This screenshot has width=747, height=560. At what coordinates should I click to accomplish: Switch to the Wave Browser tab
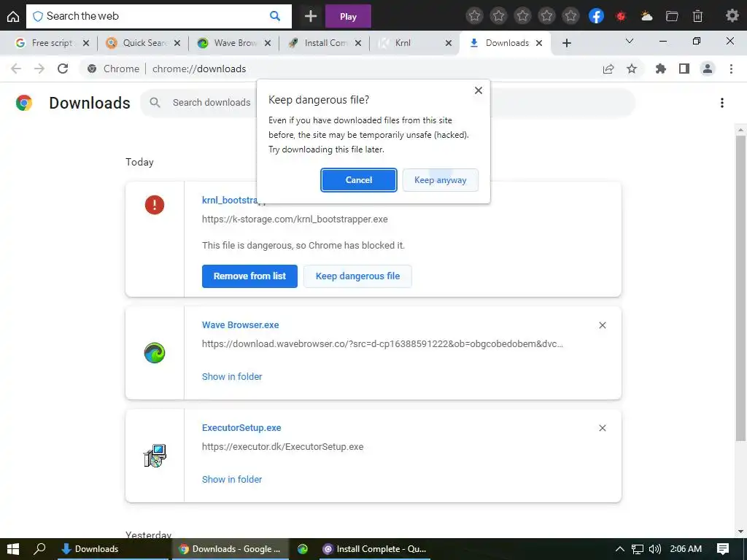(x=236, y=43)
